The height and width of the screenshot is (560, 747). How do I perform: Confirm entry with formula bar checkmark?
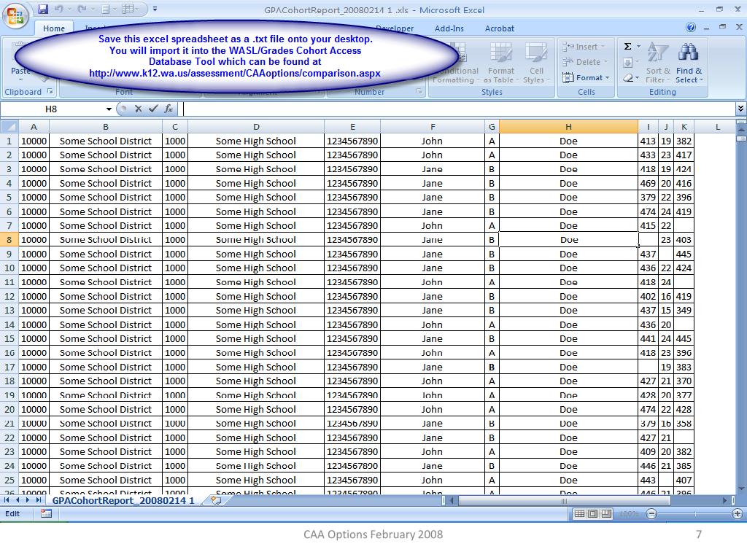[153, 109]
